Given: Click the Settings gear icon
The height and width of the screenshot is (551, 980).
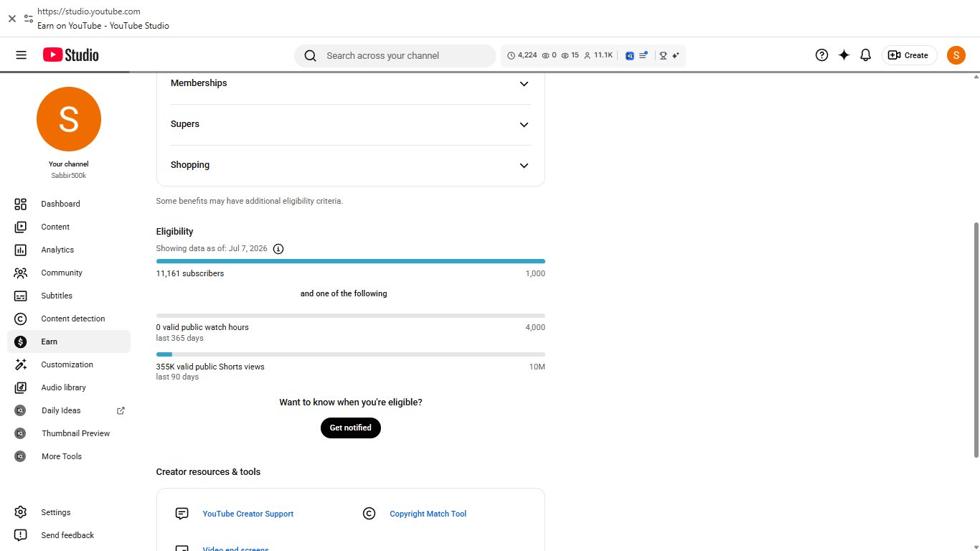Looking at the screenshot, I should [21, 512].
